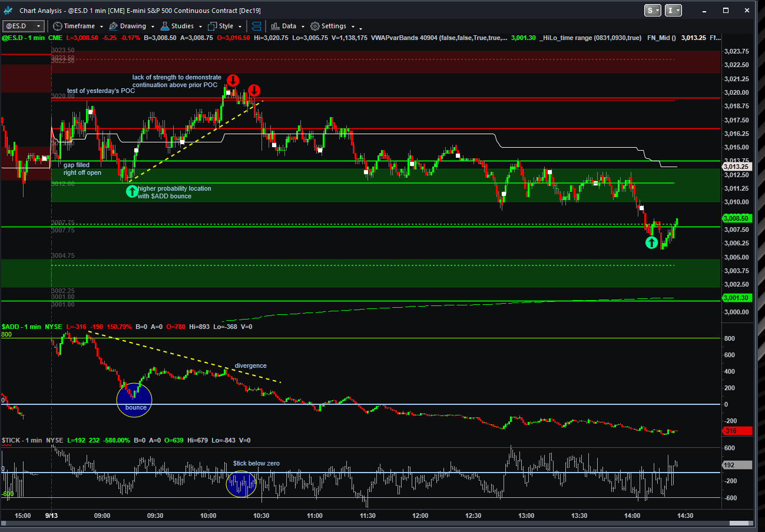Image resolution: width=765 pixels, height=532 pixels.
Task: Click the Style toolbar button
Action: point(221,26)
